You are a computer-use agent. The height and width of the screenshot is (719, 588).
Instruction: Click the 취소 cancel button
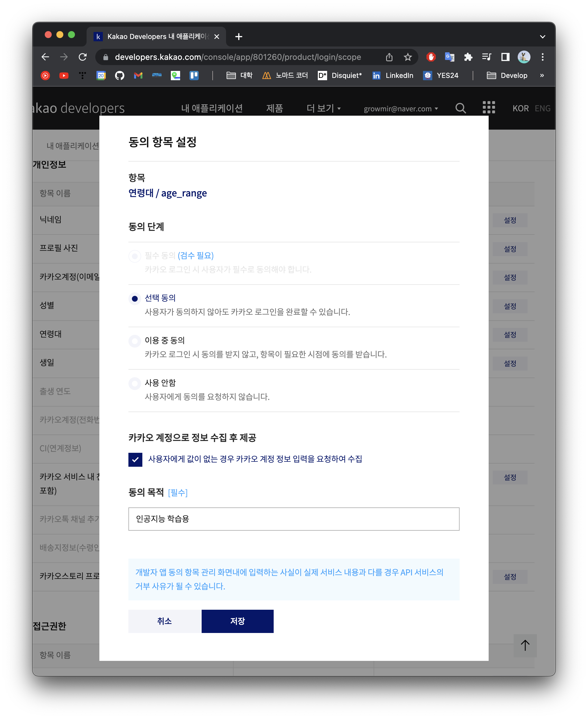(x=164, y=621)
